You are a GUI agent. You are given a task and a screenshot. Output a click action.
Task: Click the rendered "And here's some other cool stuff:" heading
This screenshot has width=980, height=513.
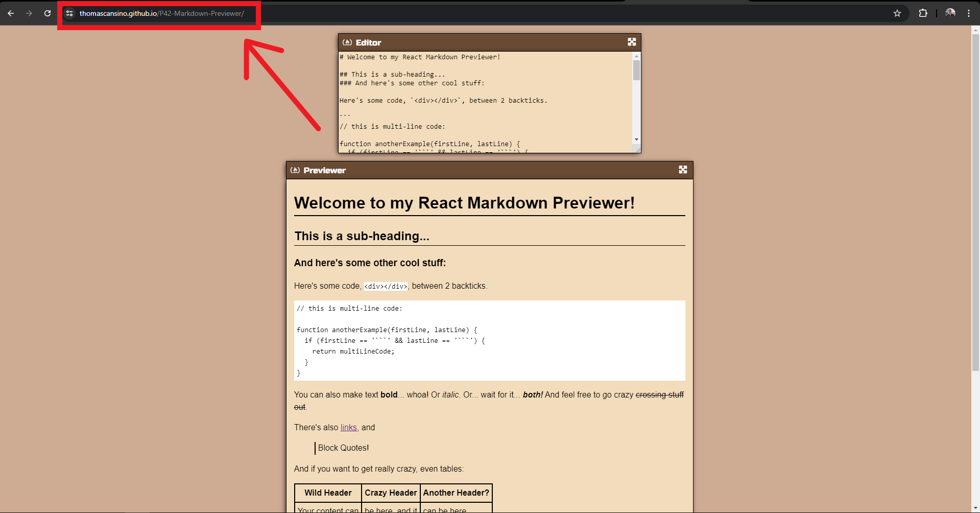point(370,263)
